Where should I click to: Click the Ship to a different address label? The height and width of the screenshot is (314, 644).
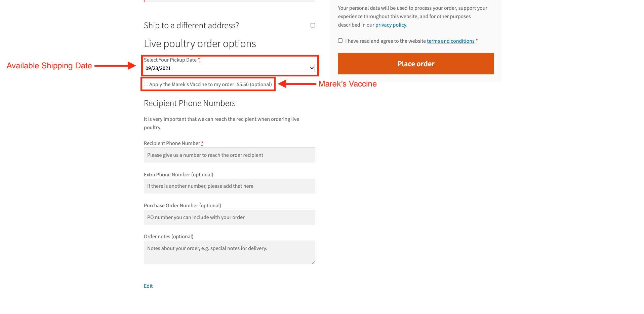191,26
